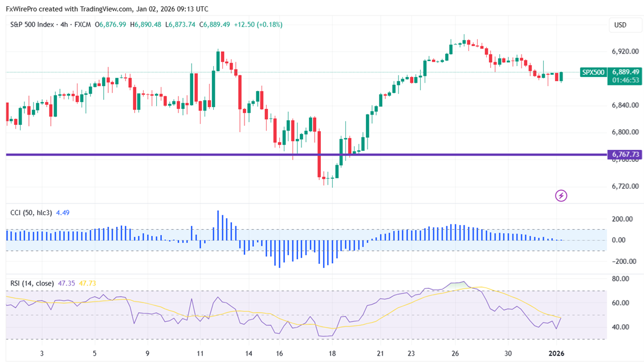The width and height of the screenshot is (644, 363).
Task: Click the CCI value 4.49
Action: click(63, 213)
